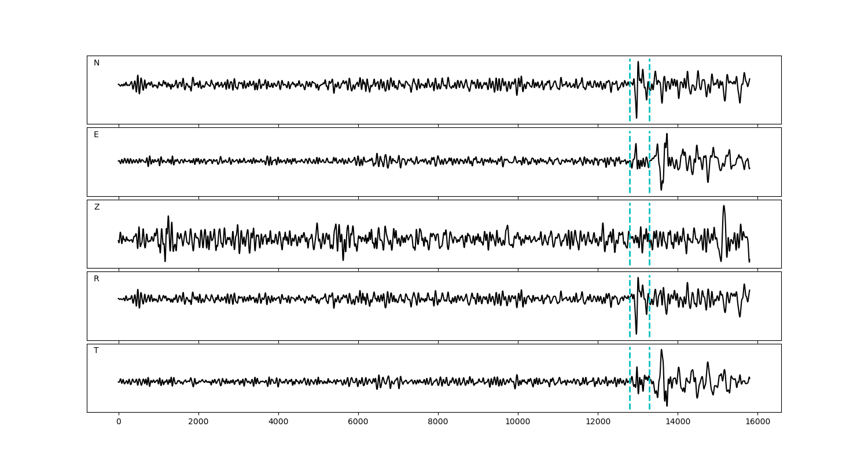Click the 12000 x-axis tick label
The height and width of the screenshot is (463, 868).
tap(598, 422)
